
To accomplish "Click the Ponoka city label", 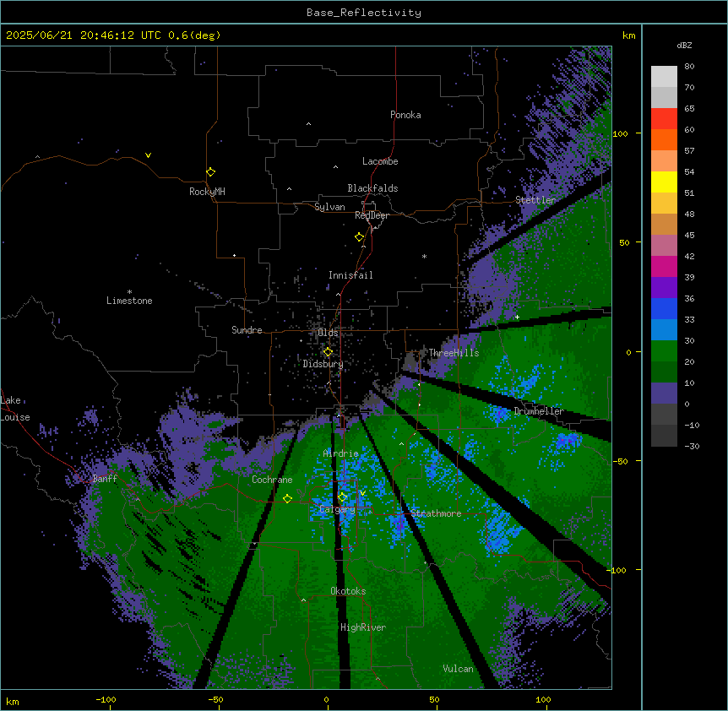I will (405, 115).
